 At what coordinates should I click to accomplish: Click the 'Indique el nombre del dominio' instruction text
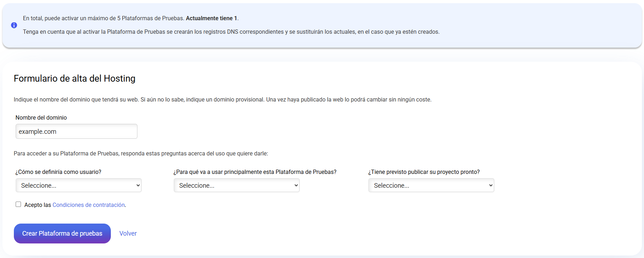pos(222,99)
